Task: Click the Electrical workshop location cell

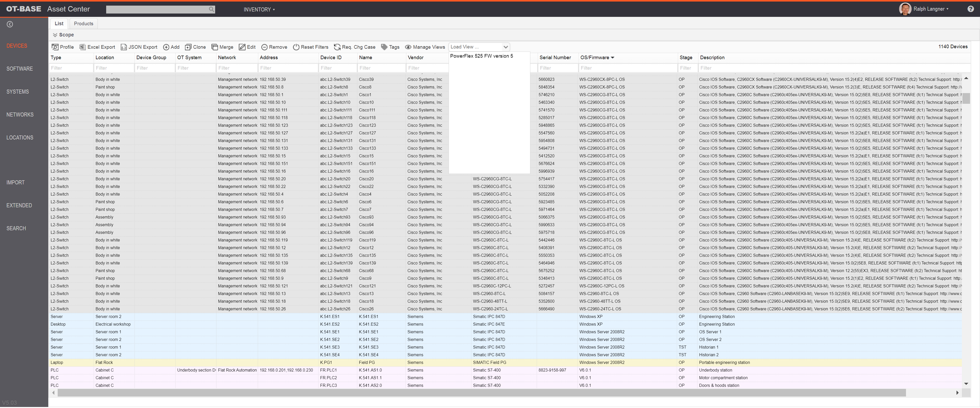Action: [113, 324]
